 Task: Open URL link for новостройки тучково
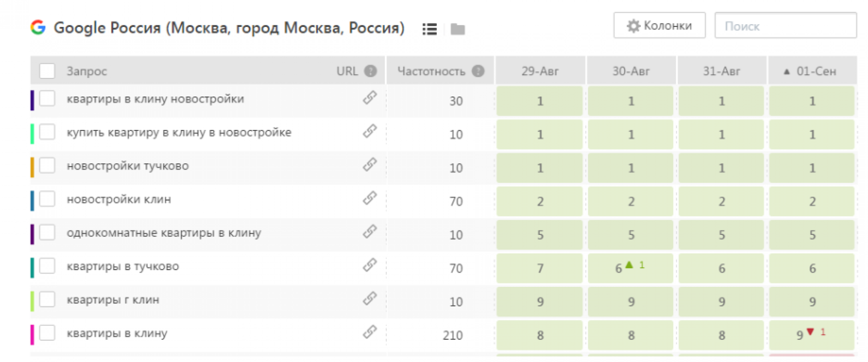(x=370, y=165)
